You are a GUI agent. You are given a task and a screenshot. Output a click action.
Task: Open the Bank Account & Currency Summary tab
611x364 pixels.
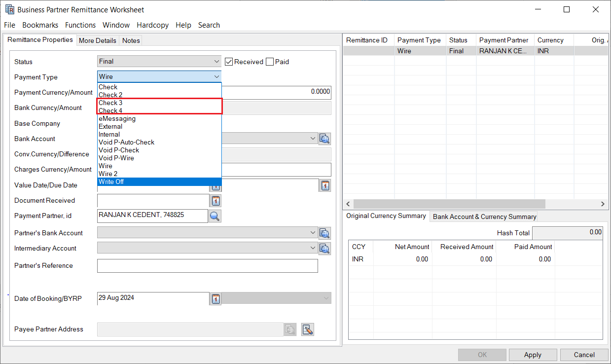484,217
